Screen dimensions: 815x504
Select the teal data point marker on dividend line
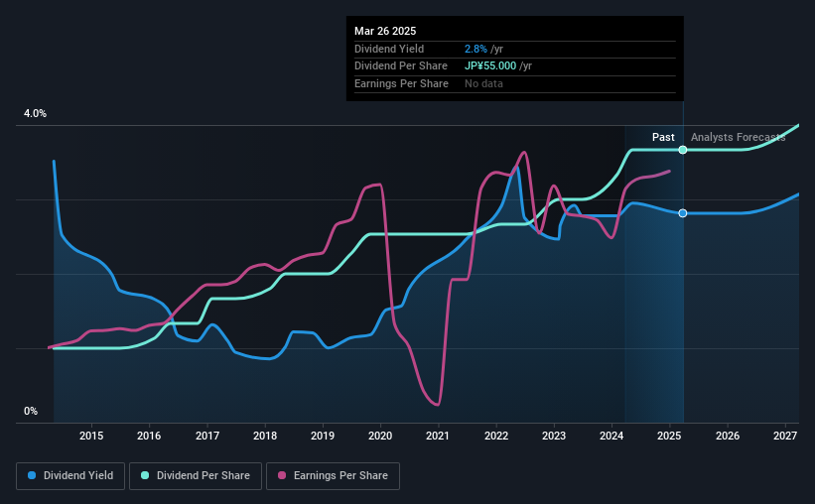point(683,150)
